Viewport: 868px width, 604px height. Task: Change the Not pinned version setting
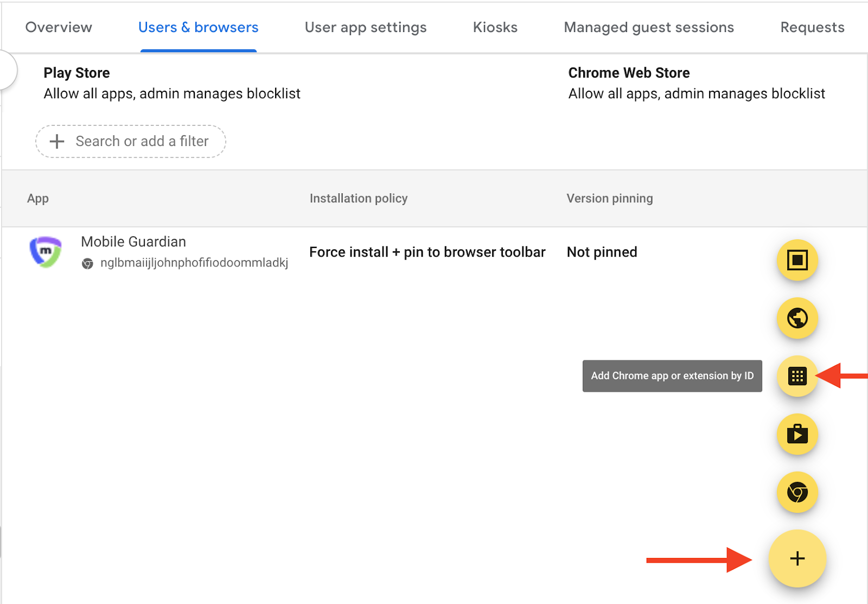pyautogui.click(x=602, y=252)
